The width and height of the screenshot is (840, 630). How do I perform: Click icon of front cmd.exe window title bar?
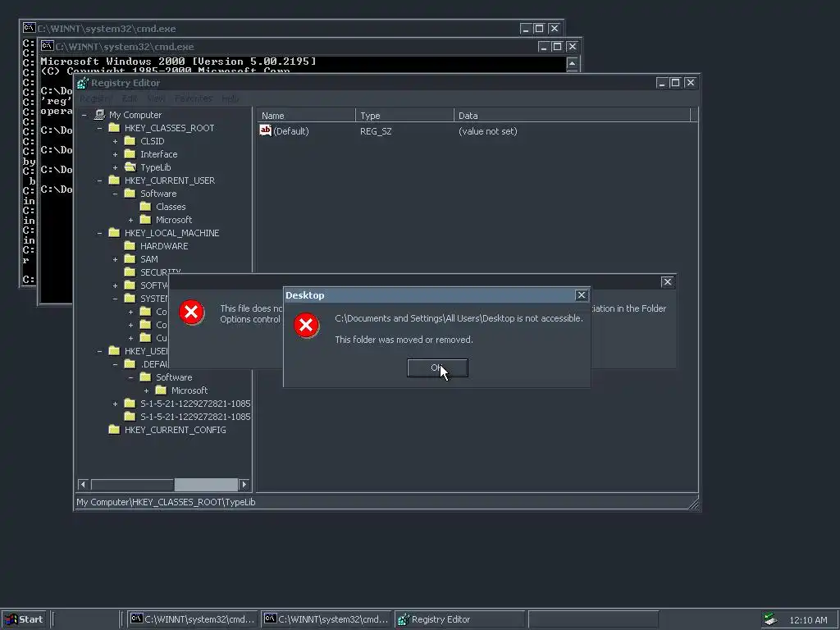pos(47,47)
